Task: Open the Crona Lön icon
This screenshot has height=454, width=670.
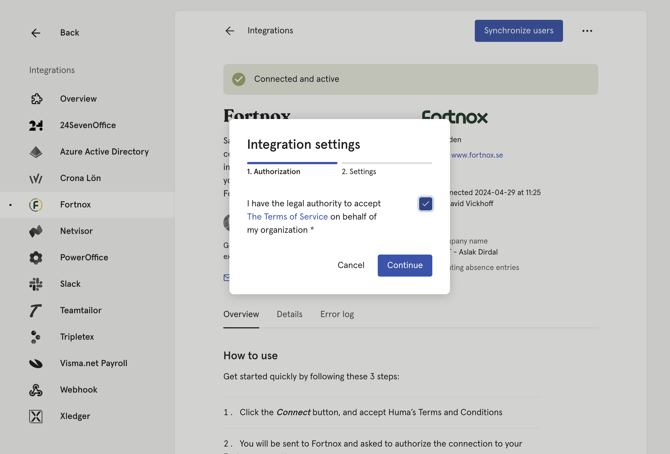Action: pyautogui.click(x=36, y=178)
